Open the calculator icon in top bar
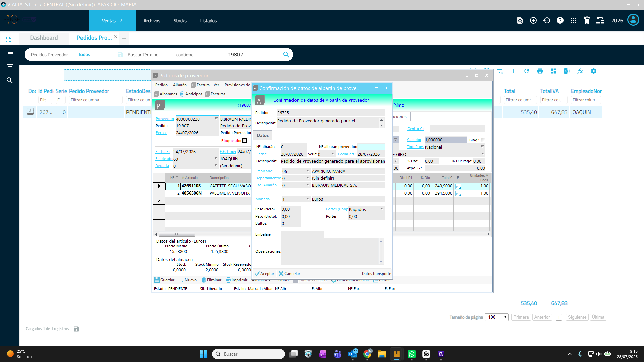 point(587,21)
